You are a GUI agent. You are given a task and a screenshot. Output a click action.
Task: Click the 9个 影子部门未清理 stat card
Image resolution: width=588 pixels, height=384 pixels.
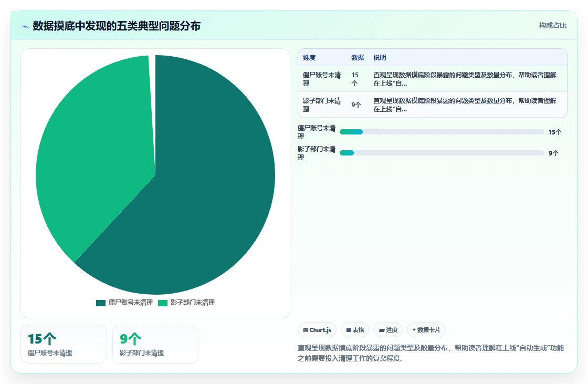click(x=155, y=344)
